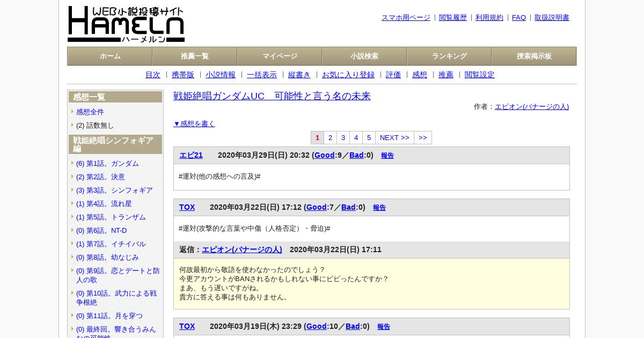Open エピオン(バナージの人) link in reply header
Screen dimensions: 644x338
(242, 250)
